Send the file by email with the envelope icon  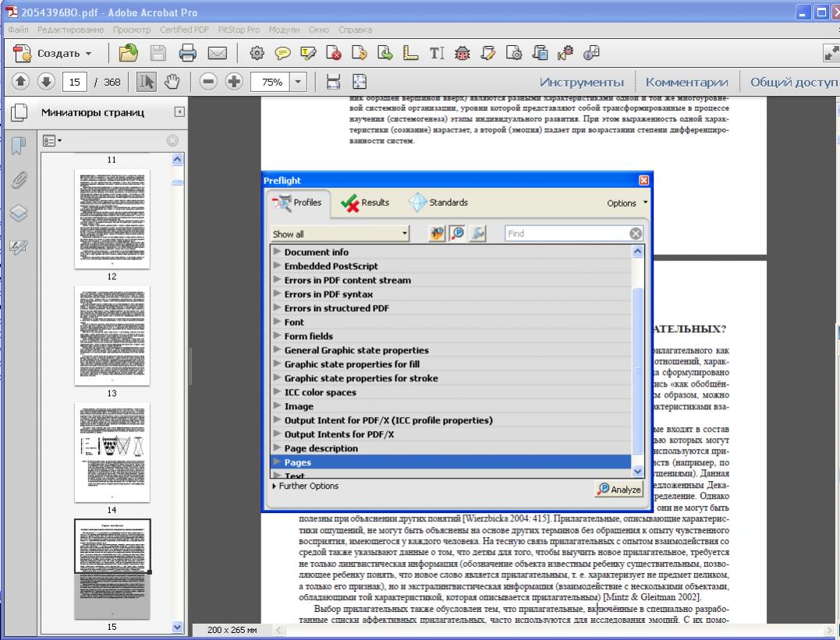click(217, 53)
